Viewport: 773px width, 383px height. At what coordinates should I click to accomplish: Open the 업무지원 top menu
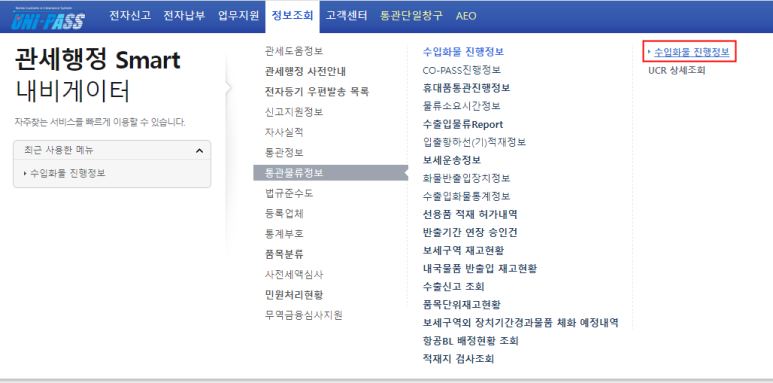[x=239, y=16]
